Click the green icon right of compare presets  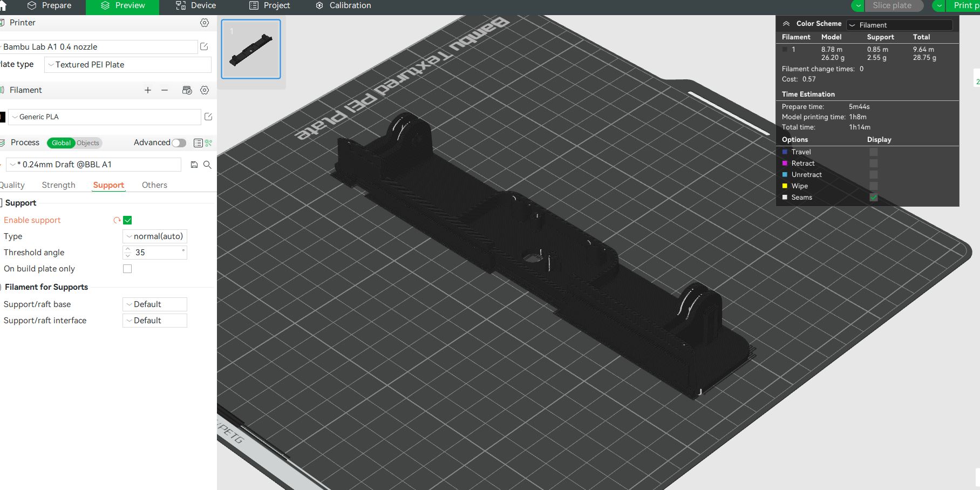209,143
